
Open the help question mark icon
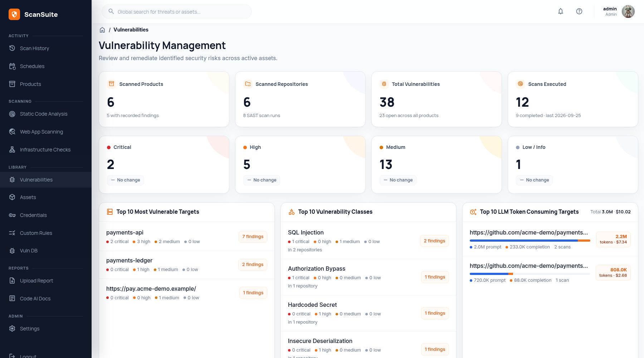point(579,11)
